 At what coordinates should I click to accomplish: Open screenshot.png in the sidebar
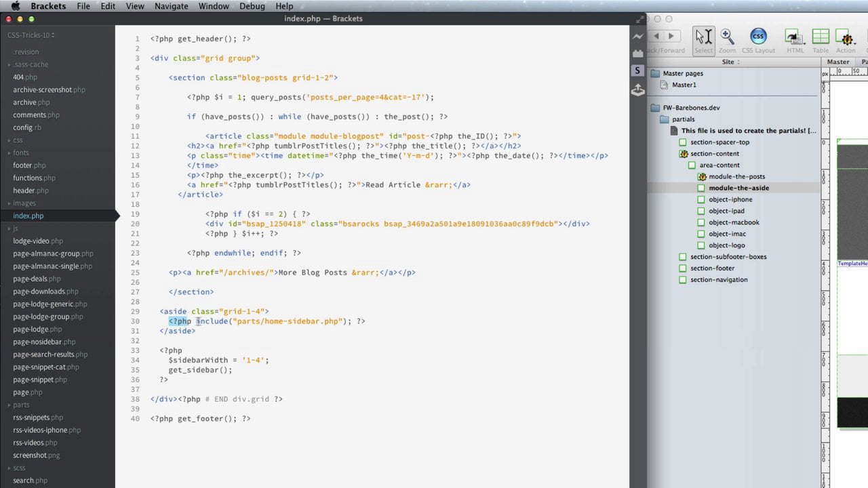click(36, 455)
